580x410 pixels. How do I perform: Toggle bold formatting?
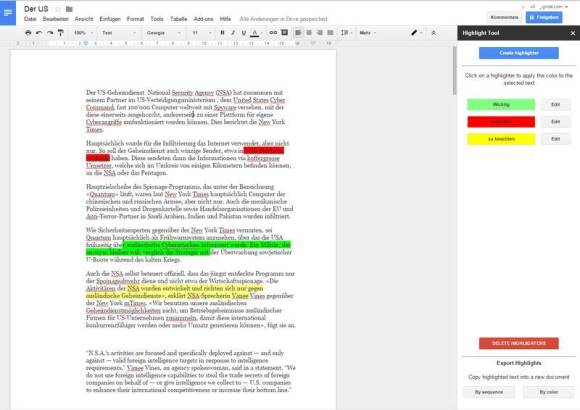click(222, 33)
